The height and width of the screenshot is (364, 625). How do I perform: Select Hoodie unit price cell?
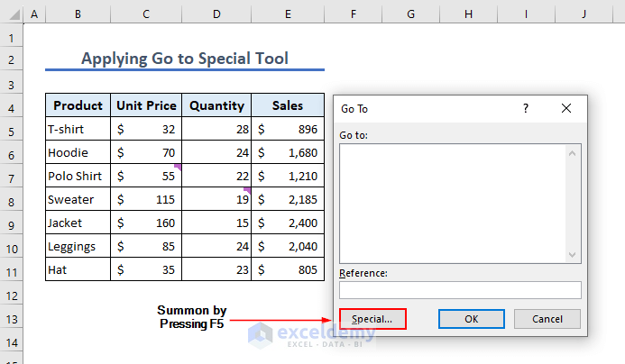pos(146,152)
